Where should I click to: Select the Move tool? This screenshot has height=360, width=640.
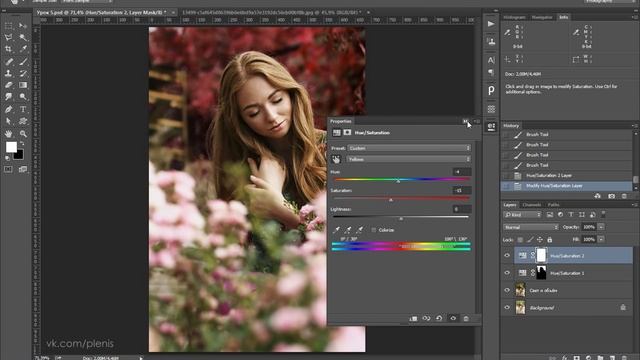tap(23, 26)
